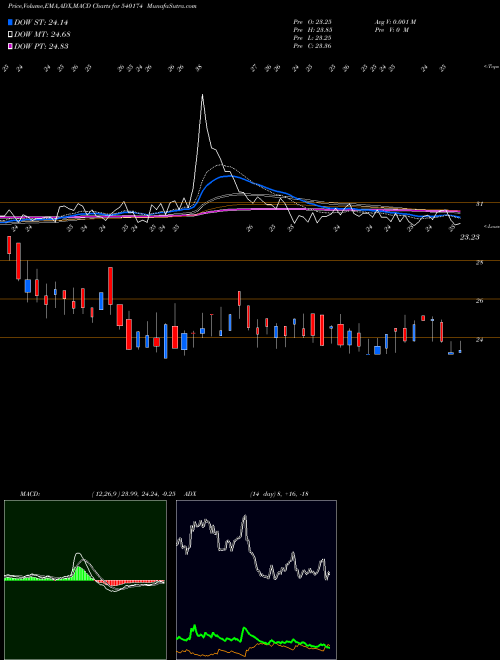Click the Lows label at right edge
The height and width of the screenshot is (660, 500).
coord(492,226)
